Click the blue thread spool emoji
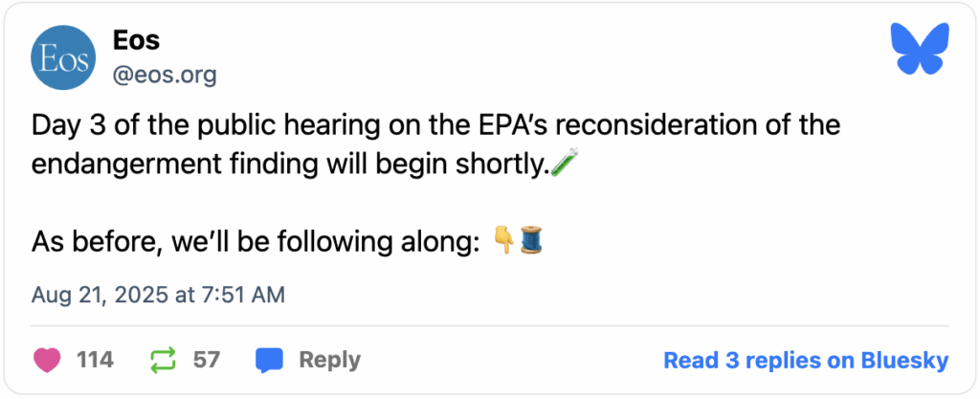 click(530, 240)
